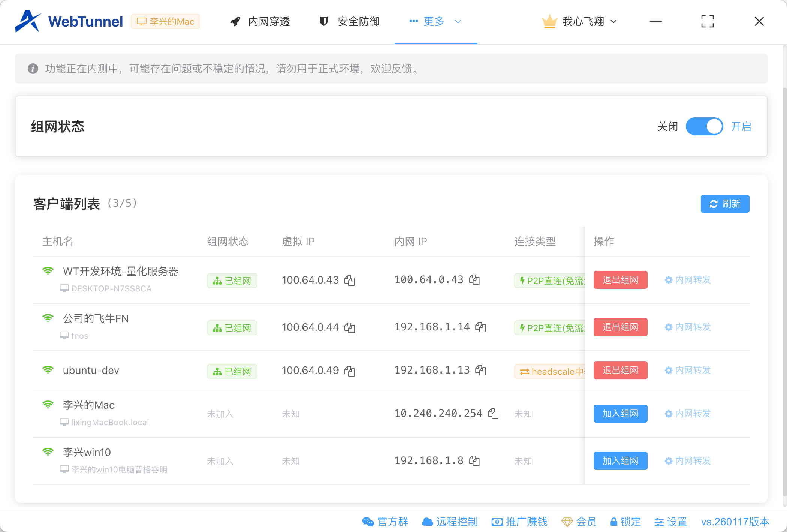The width and height of the screenshot is (787, 532).
Task: Copy virtual IP 100.64.0.43
Action: pos(350,280)
